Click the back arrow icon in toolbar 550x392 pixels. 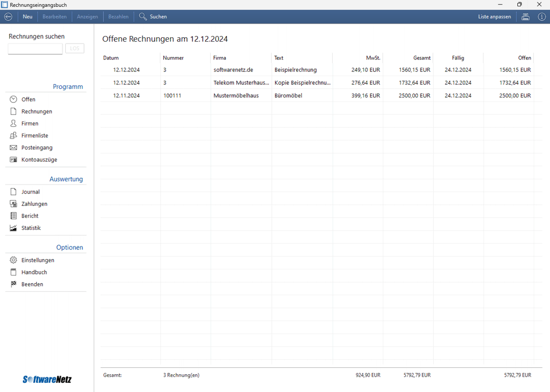coord(8,17)
